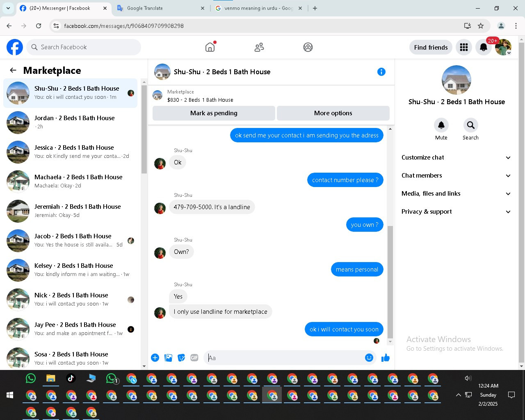Screen dimensions: 525x420
Task: Show hidden system tray icons
Action: (458, 395)
